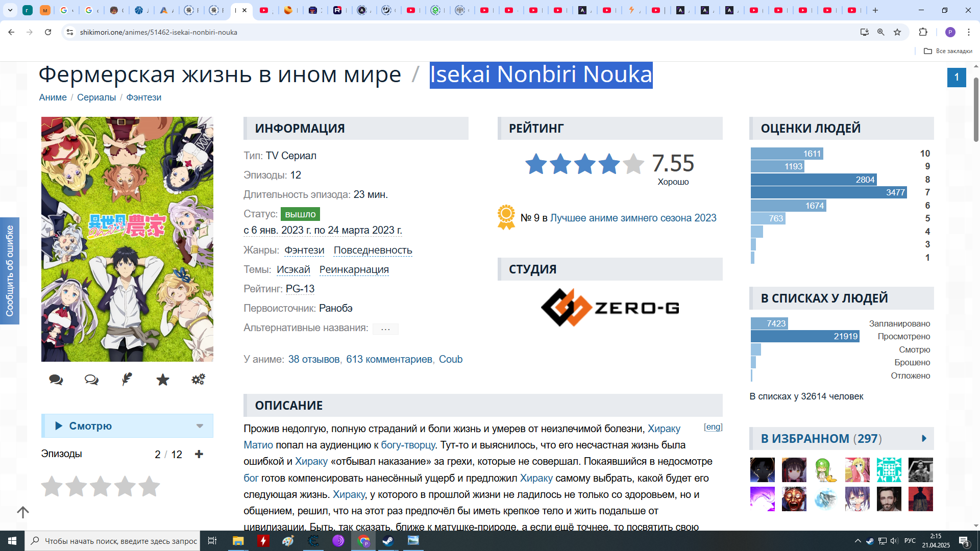
Task: Expand В избранном section arrow
Action: [924, 439]
